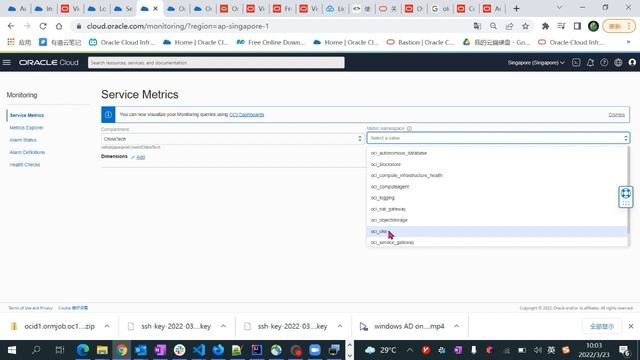The width and height of the screenshot is (640, 360).
Task: Open Zoom from taskbar
Action: tap(315, 350)
